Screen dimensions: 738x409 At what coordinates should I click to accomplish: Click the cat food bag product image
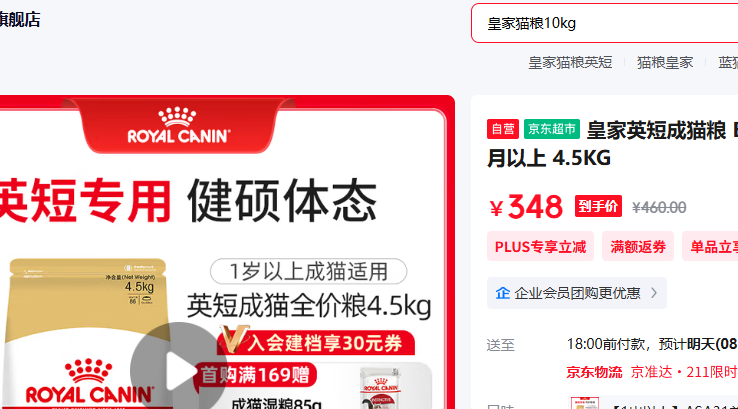click(x=87, y=334)
